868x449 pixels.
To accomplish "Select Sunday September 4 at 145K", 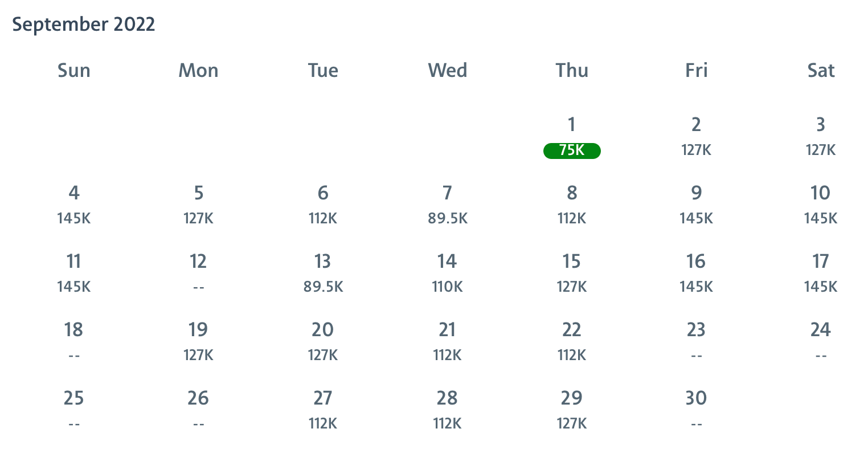I will (74, 205).
